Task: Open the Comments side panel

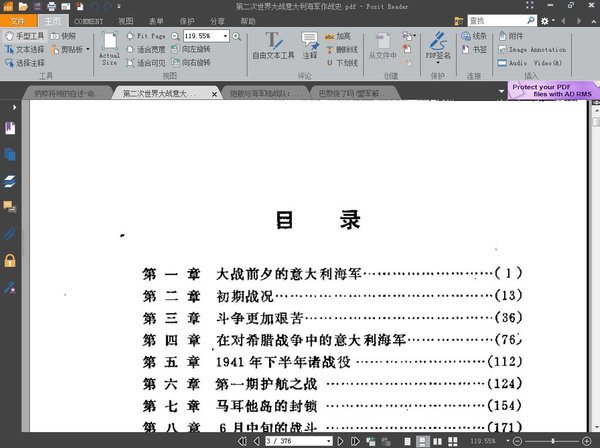Action: click(x=10, y=207)
